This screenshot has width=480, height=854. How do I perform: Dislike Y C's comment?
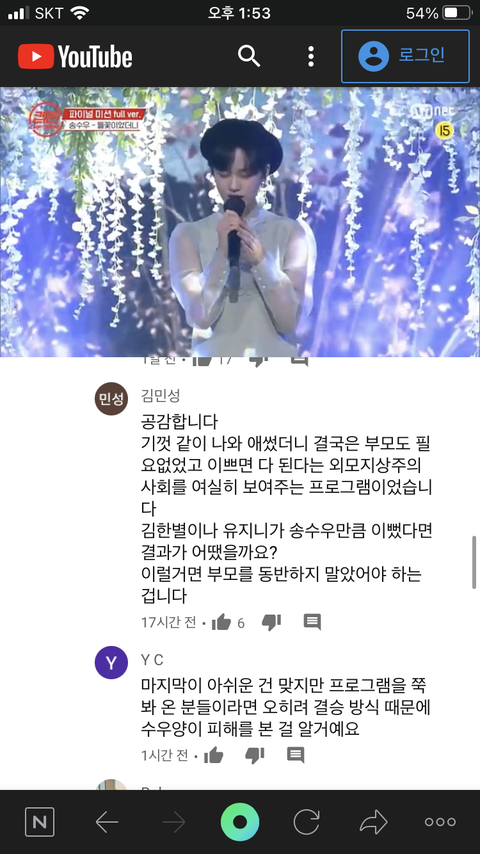pyautogui.click(x=254, y=755)
